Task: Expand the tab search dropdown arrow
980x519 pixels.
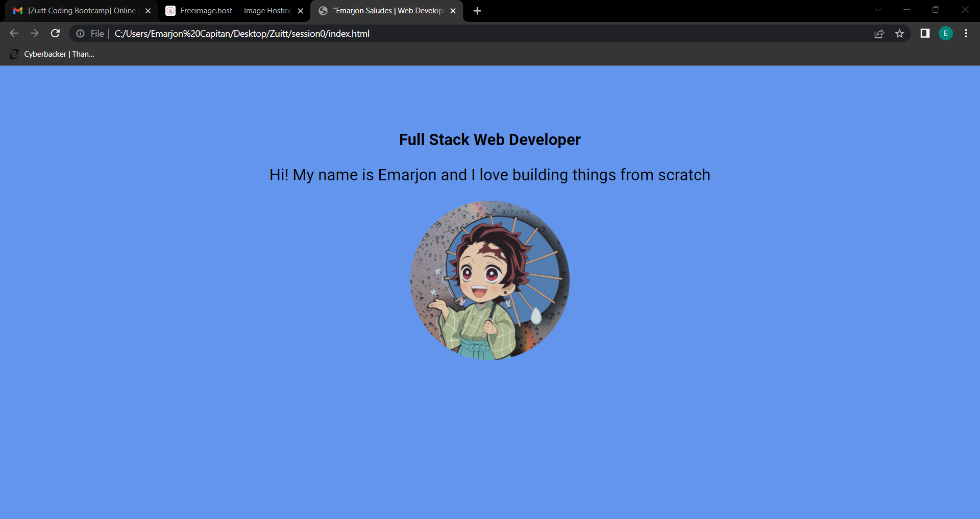Action: pos(877,10)
